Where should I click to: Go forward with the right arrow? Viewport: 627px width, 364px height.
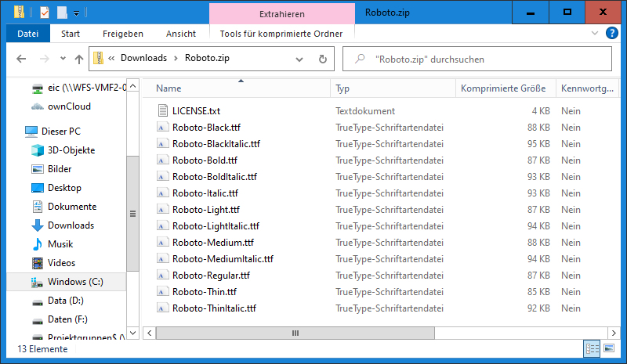pos(45,59)
